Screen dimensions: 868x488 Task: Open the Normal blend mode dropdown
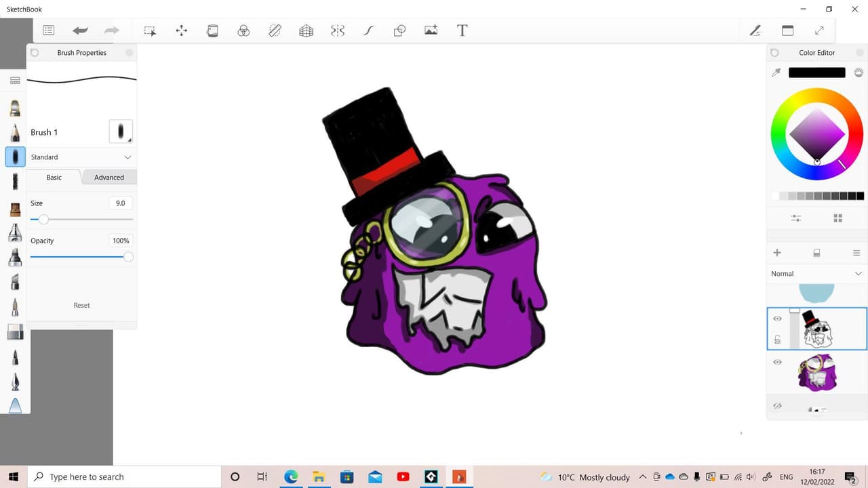tap(816, 274)
